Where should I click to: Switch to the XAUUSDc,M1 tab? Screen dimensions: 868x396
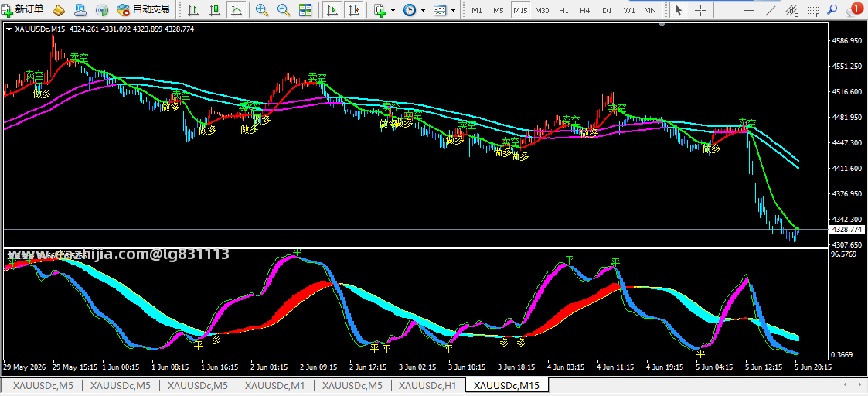[274, 385]
